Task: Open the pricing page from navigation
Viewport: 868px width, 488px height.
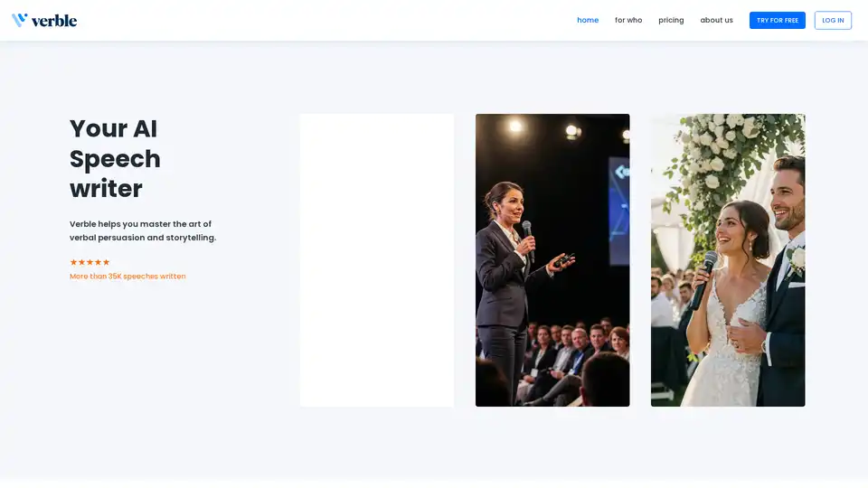Action: tap(671, 20)
